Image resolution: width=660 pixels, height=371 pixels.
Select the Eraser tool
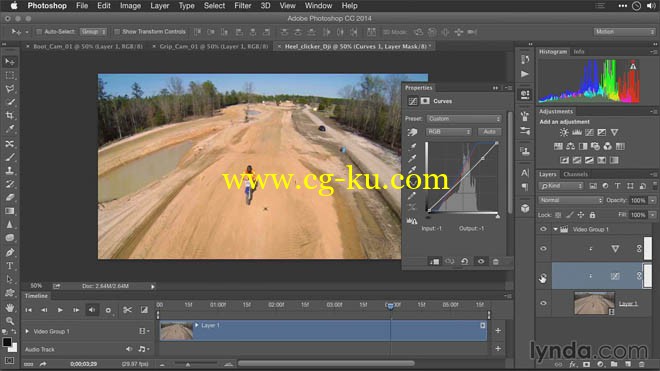9,198
